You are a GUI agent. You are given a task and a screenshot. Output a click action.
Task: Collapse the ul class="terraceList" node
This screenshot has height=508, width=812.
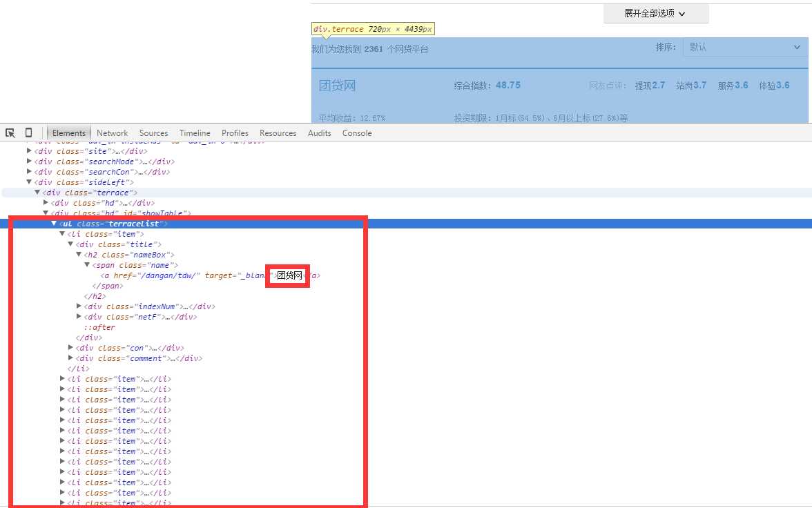54,223
